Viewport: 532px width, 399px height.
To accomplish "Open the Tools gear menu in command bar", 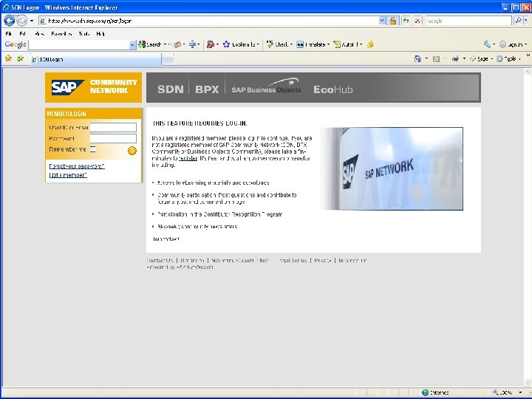I will click(x=508, y=58).
